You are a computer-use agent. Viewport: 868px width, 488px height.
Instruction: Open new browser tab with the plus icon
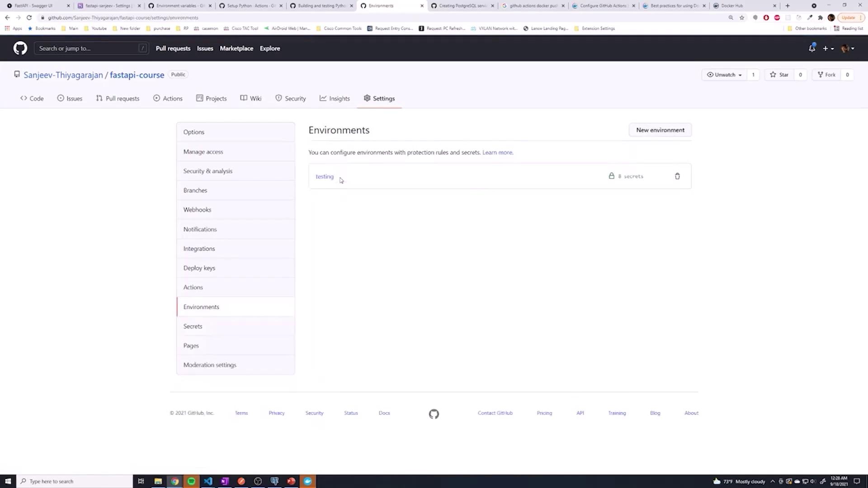[x=788, y=6]
